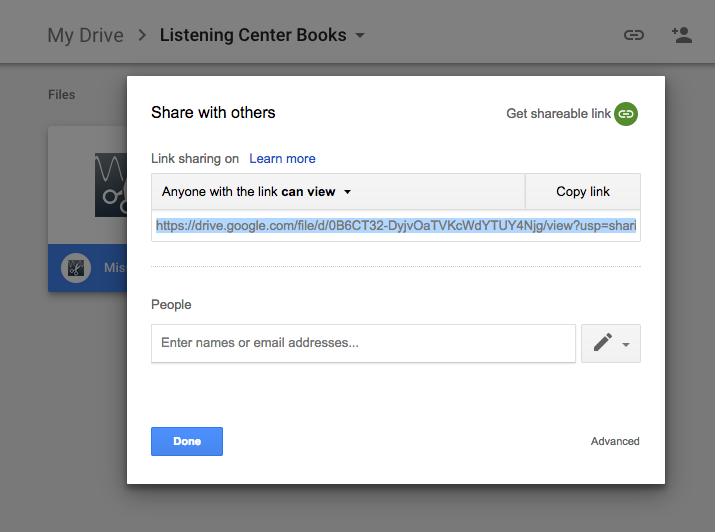This screenshot has width=715, height=532.
Task: Open the file thumbnail with scissors icon
Action: (111, 185)
